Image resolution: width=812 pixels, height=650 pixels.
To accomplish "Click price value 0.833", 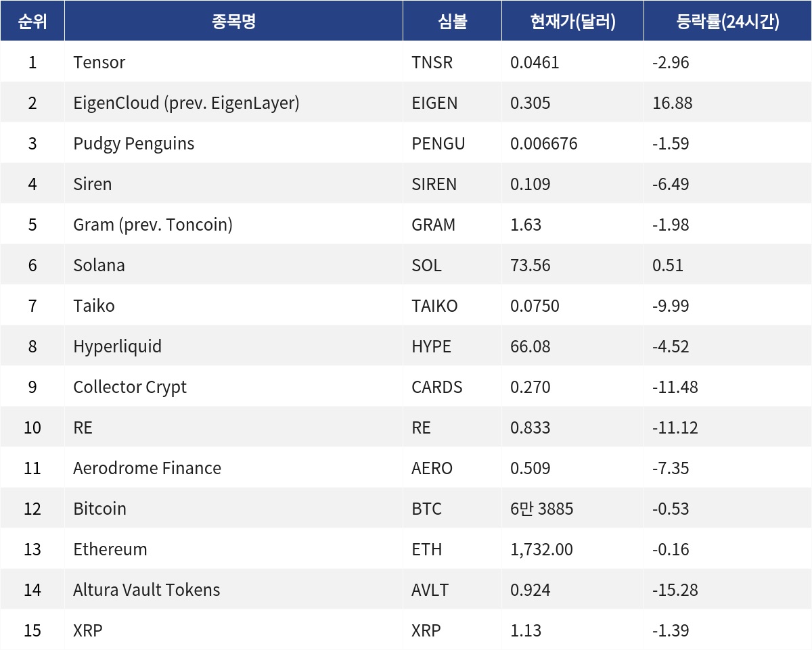I will (531, 427).
